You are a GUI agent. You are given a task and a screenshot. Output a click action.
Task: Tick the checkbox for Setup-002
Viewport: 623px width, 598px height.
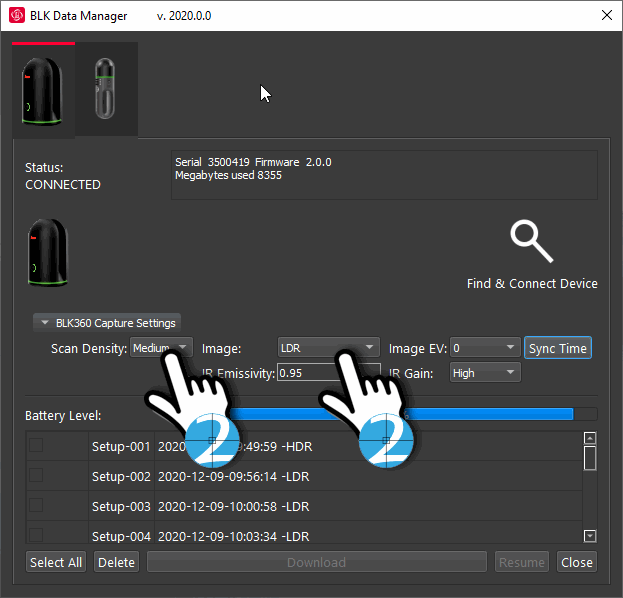[x=36, y=475]
